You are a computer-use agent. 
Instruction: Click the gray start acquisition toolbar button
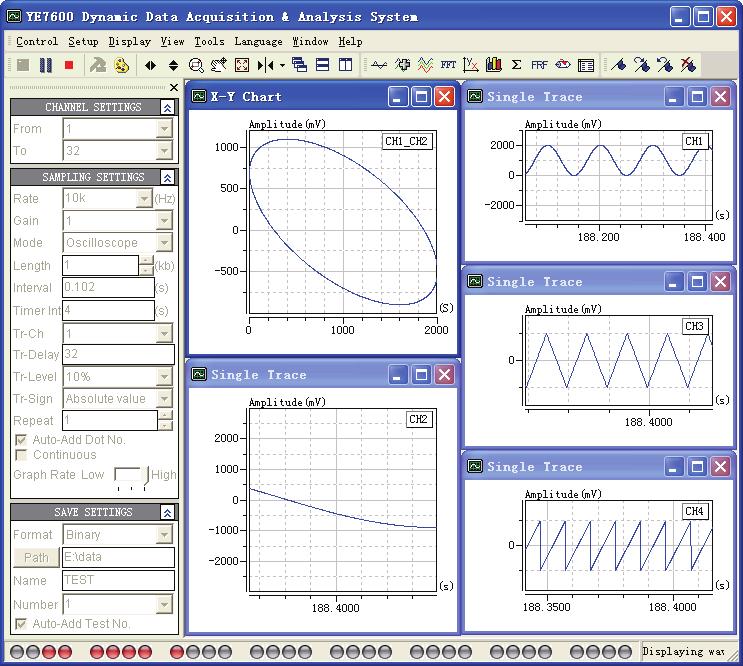click(23, 65)
